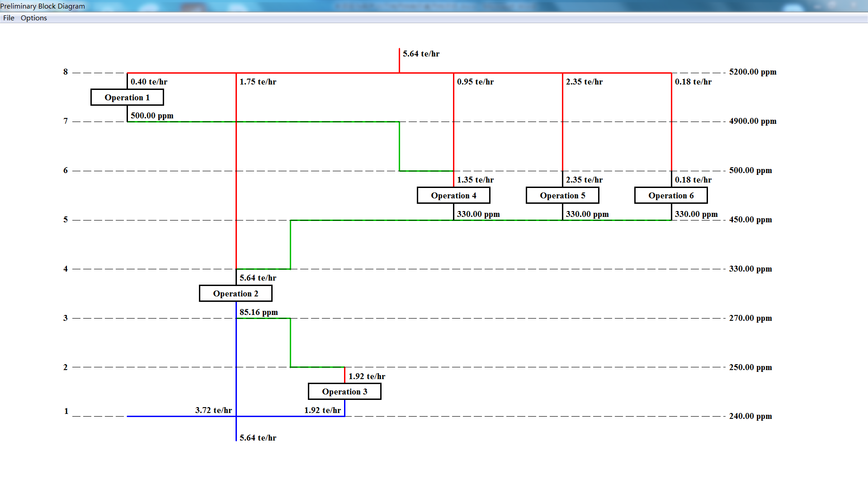This screenshot has height=488, width=868.
Task: Click the 0.95 te/hr flow label
Action: (x=475, y=82)
